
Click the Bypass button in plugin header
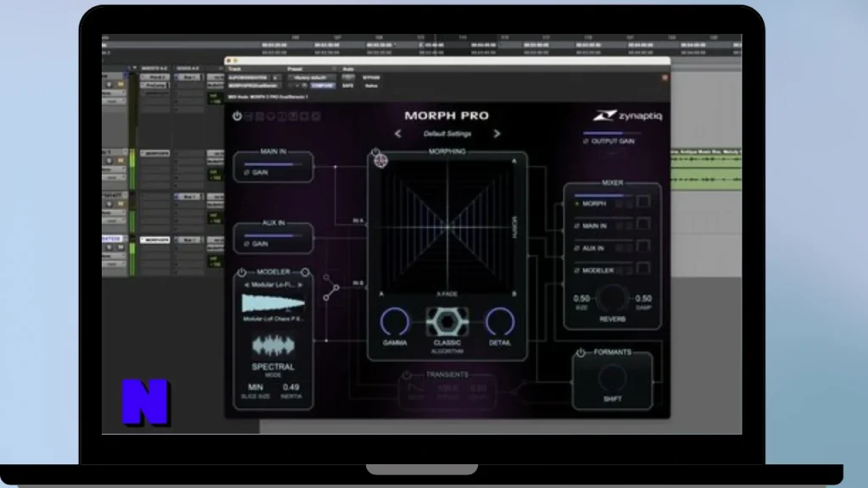point(371,77)
